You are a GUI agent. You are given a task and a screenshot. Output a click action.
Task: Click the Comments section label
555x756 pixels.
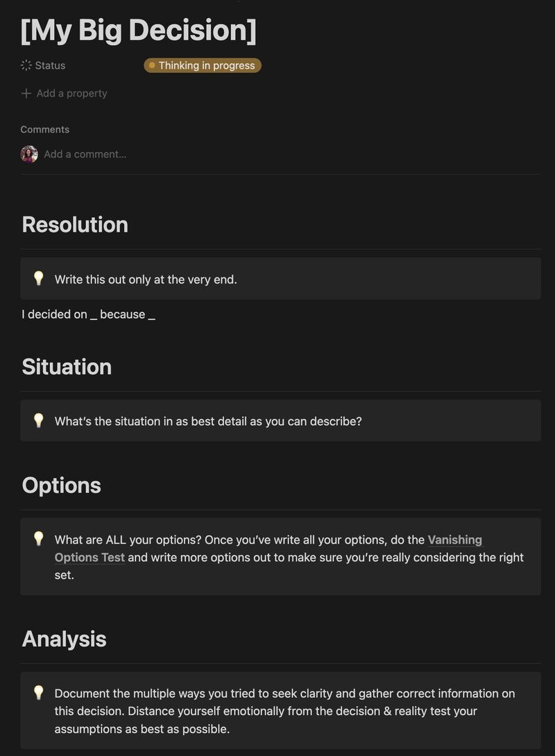tap(45, 129)
